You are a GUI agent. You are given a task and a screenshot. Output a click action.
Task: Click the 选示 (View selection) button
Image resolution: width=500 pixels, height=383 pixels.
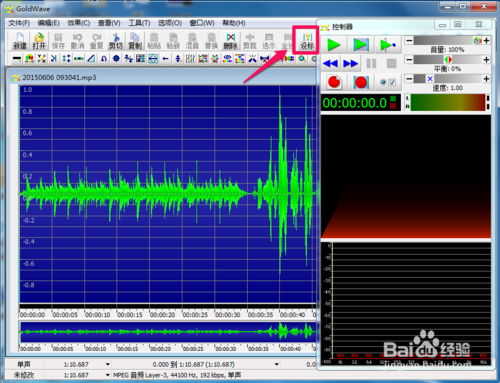pos(269,41)
